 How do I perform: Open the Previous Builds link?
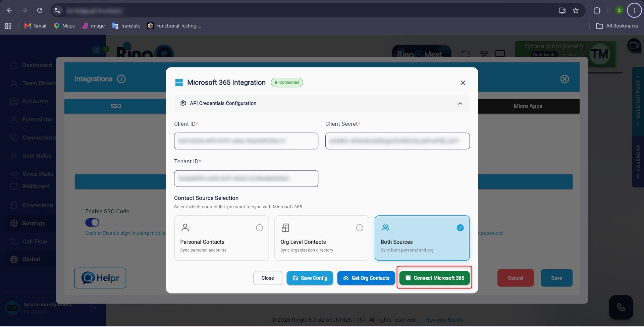click(x=443, y=320)
